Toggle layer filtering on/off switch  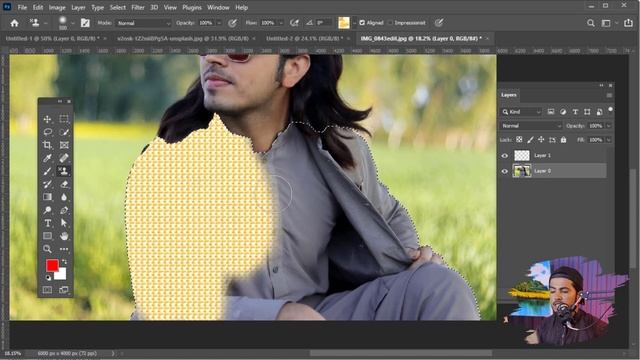[x=611, y=110]
